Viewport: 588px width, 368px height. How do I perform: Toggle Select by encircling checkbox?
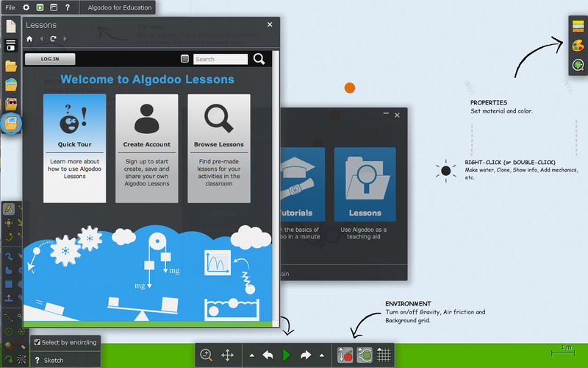(37, 342)
